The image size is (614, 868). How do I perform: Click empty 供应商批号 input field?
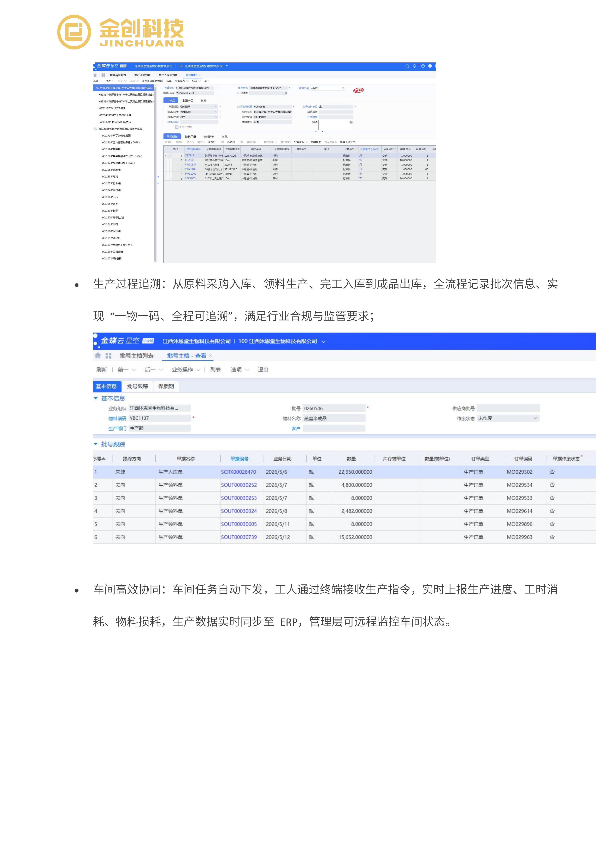508,408
